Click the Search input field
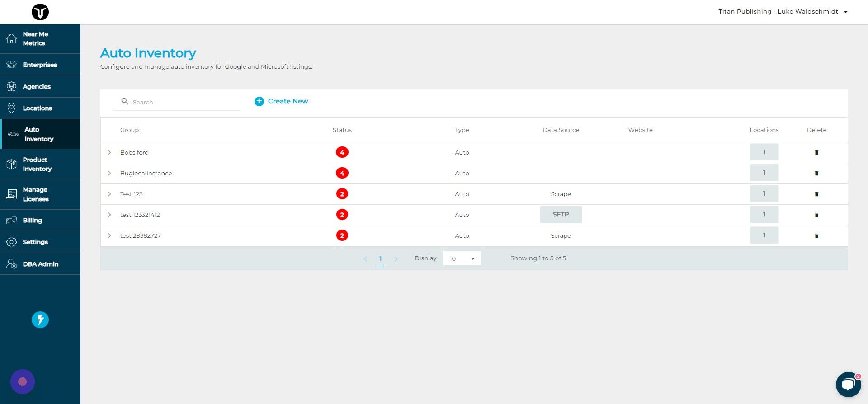Viewport: 868px width, 404px height. 177,102
